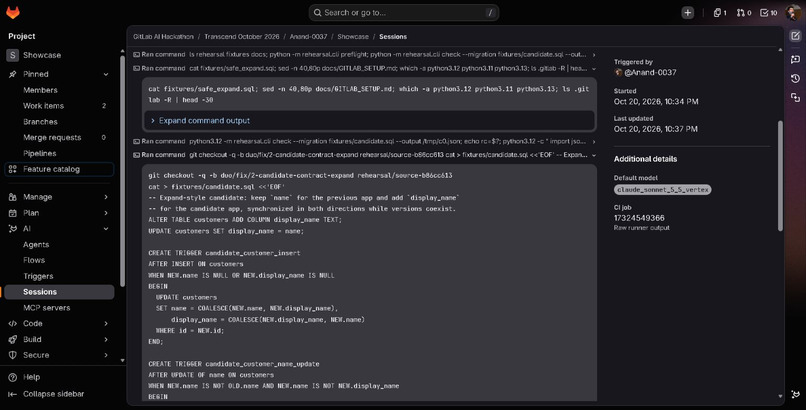Open assigned issues counter showing 1
Screen dimensions: 806x410
720,13
